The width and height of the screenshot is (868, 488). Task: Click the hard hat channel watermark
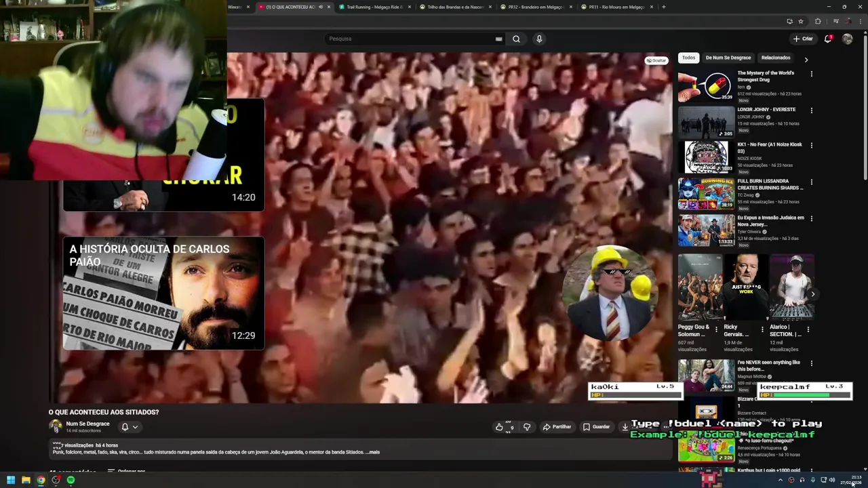[609, 293]
